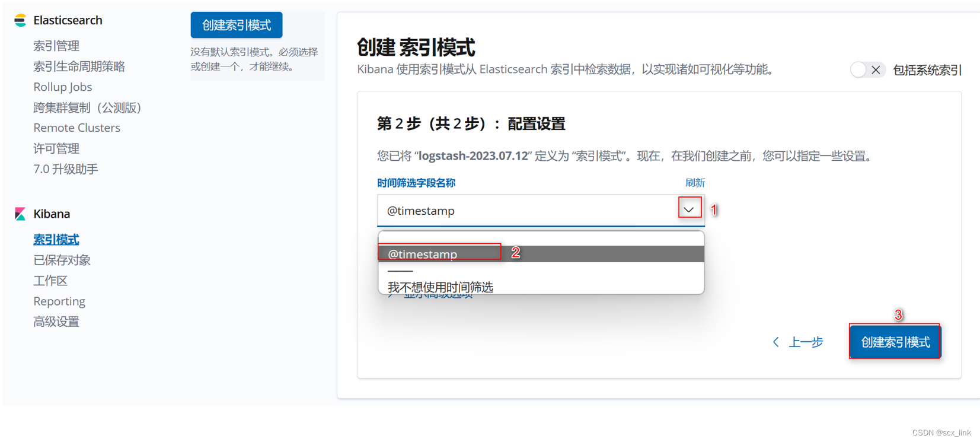Screen dimensions: 980x442
Task: Click the 创建 索引模式 page title
Action: click(416, 47)
